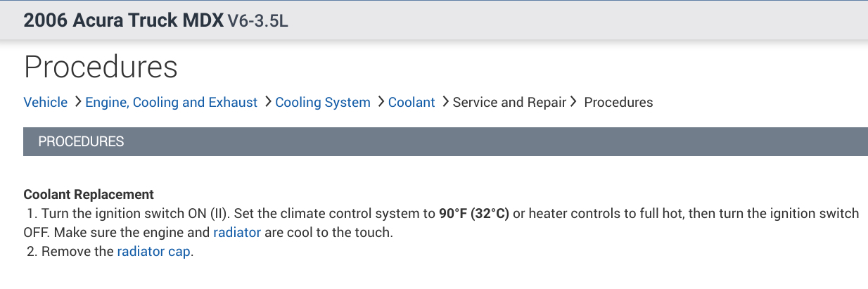Click the V6-3.5L engine label

[258, 20]
